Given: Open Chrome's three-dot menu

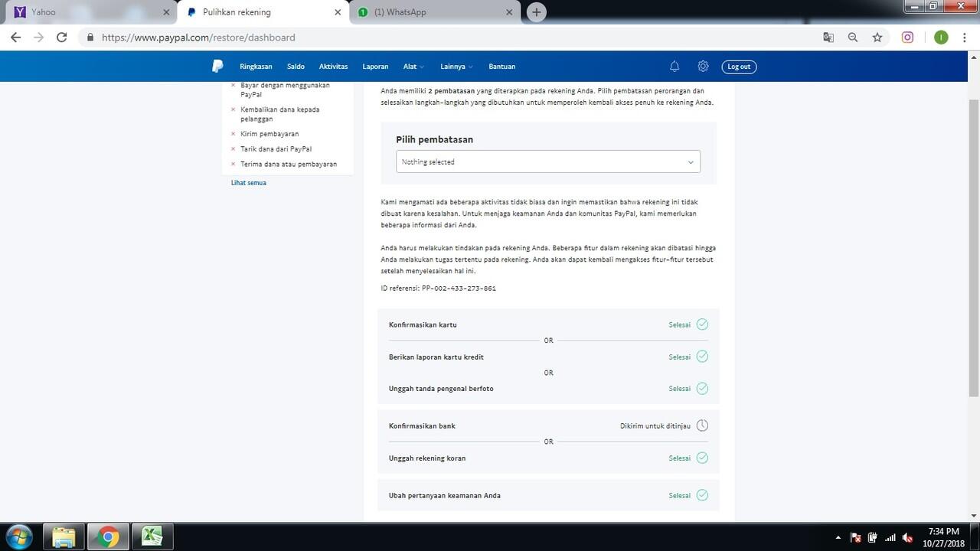Looking at the screenshot, I should pyautogui.click(x=964, y=37).
